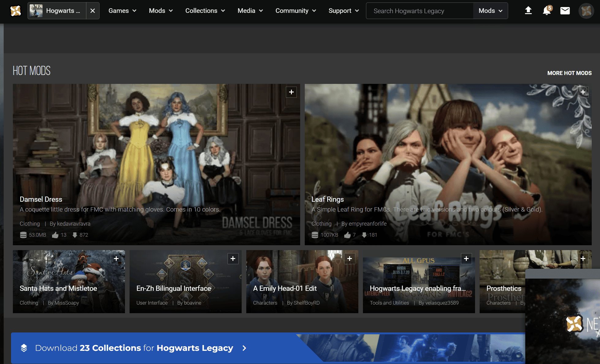Click plus icon on Emily Head-01 Edit
Screen dimensions: 600x364
click(x=349, y=259)
